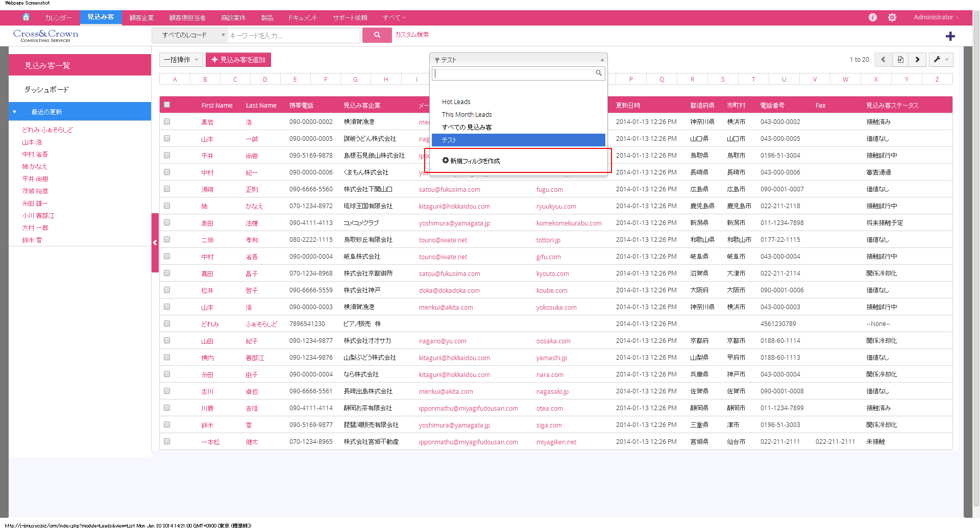
Task: Go to next page arrow
Action: 917,60
